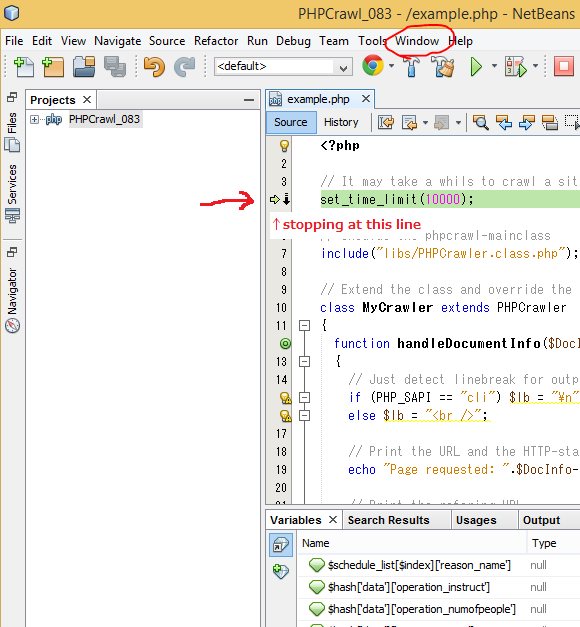Viewport: 580px width, 627px height.
Task: Expand the PHPCrawl_083 project node
Action: point(34,119)
